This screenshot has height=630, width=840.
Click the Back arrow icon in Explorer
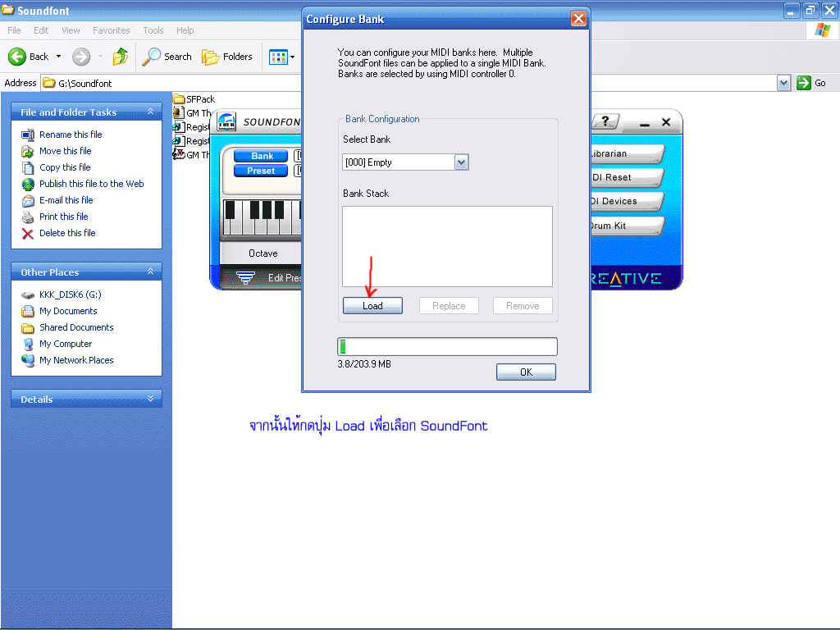(x=17, y=57)
